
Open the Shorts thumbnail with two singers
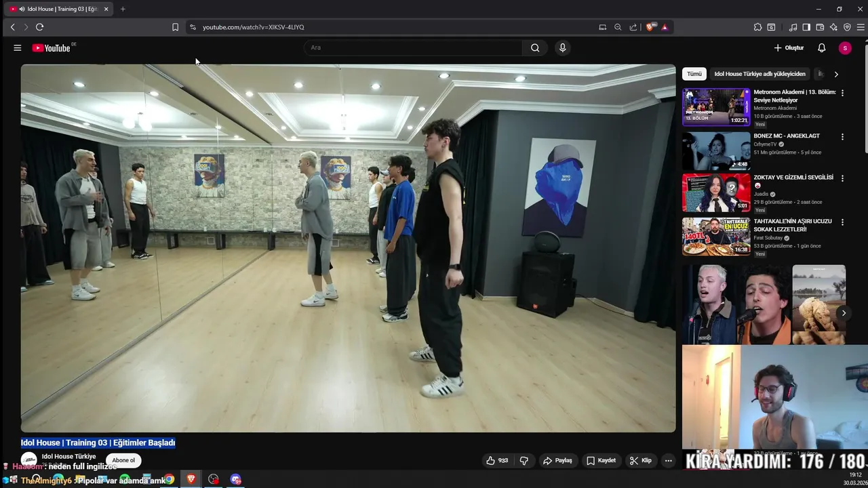[736, 305]
